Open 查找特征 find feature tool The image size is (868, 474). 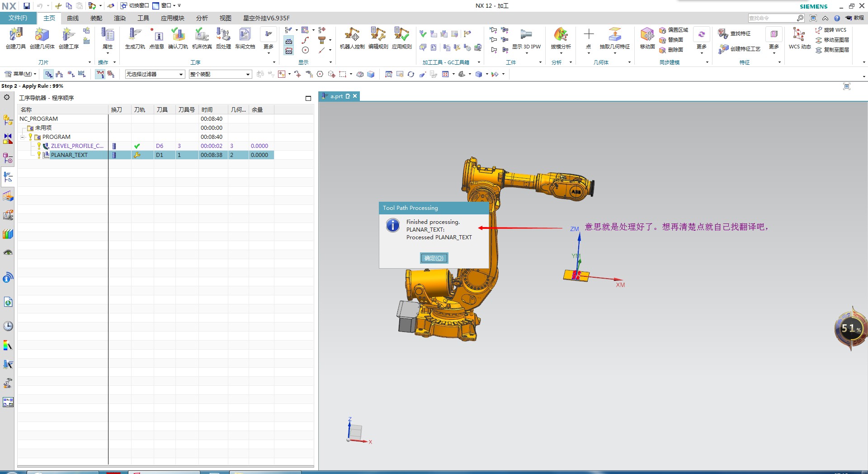tap(735, 33)
